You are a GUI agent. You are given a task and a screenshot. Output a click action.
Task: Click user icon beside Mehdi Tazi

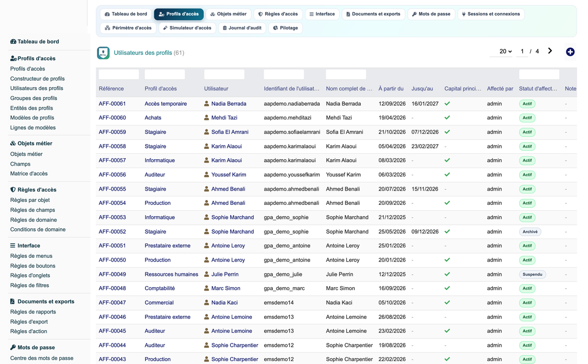coord(207,118)
